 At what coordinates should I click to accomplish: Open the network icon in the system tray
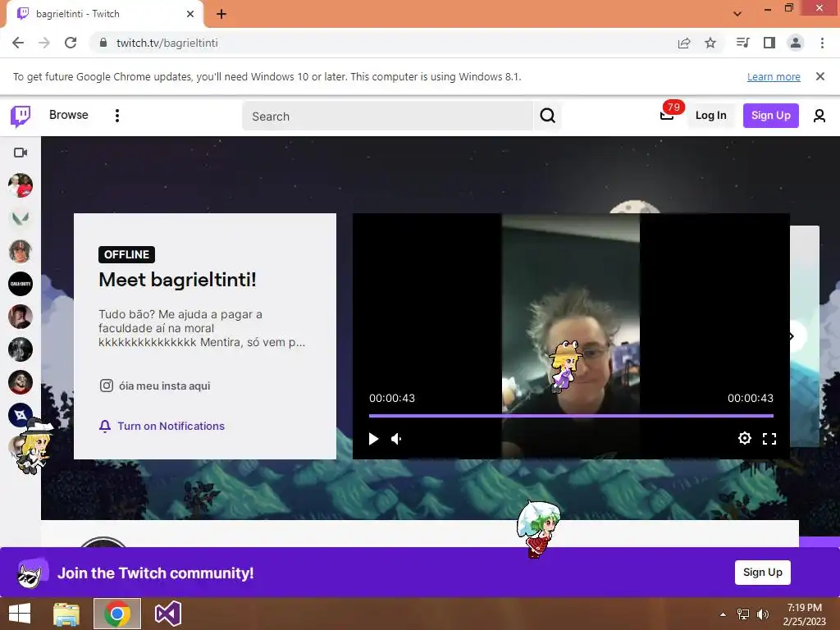click(x=743, y=614)
